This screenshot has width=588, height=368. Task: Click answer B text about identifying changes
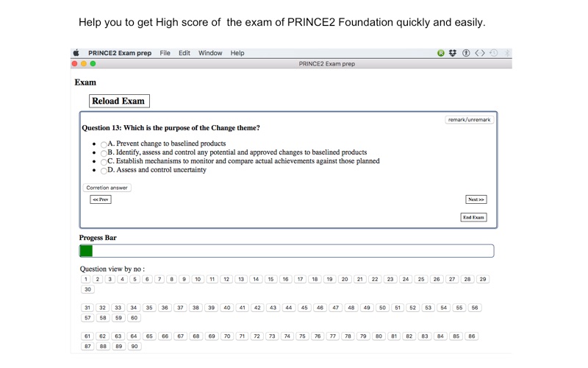(242, 152)
